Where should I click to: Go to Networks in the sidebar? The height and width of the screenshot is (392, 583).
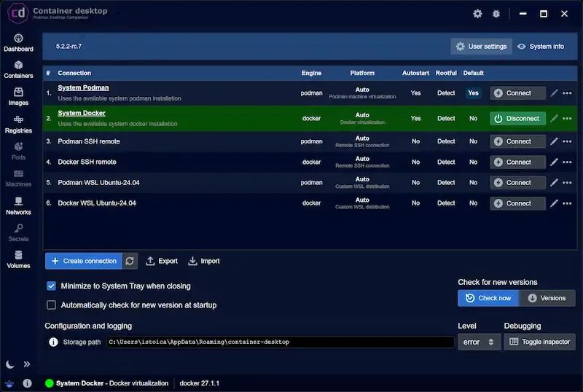[18, 205]
